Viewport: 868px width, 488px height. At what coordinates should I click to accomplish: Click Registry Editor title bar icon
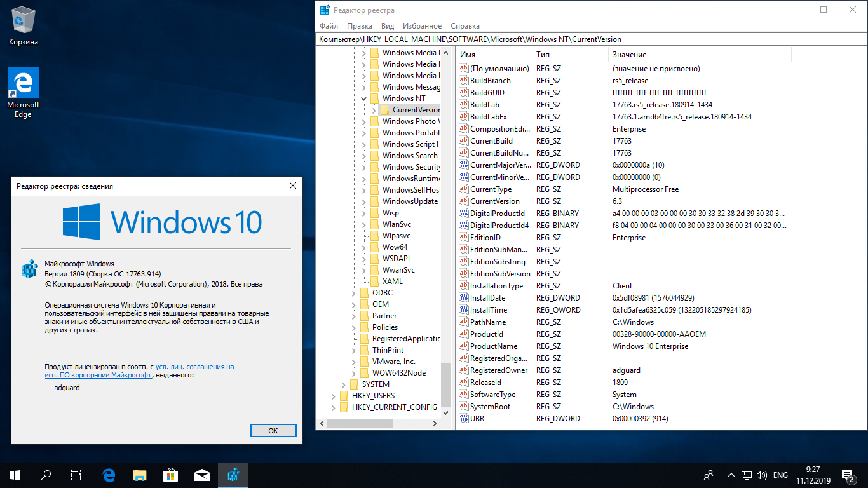click(x=325, y=10)
